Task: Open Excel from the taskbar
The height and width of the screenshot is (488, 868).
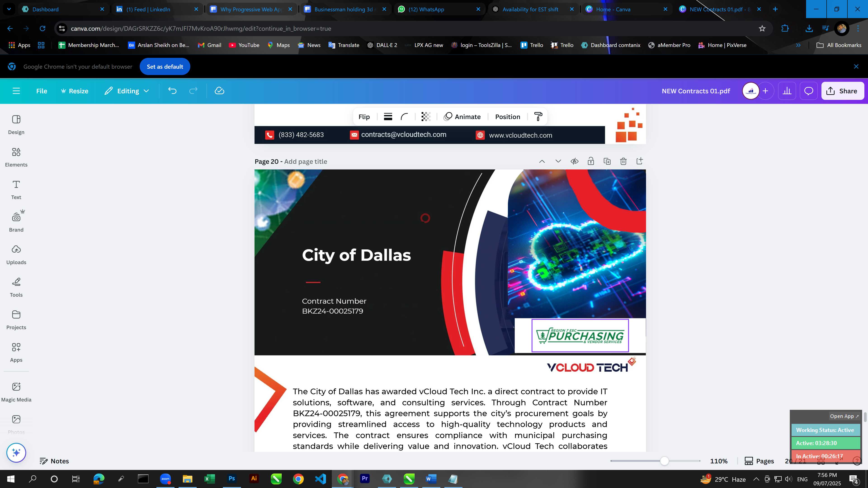Action: pyautogui.click(x=210, y=479)
